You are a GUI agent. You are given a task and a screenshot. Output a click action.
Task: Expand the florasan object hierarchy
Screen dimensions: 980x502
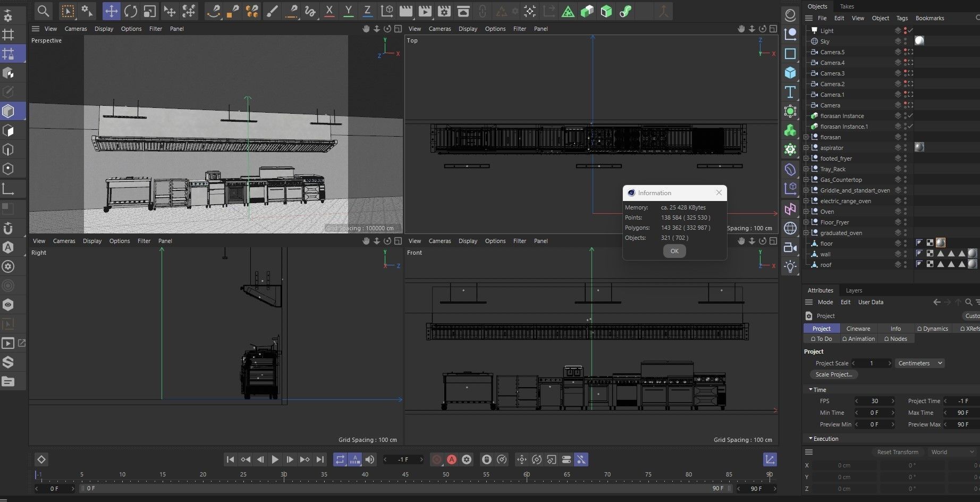click(x=806, y=137)
